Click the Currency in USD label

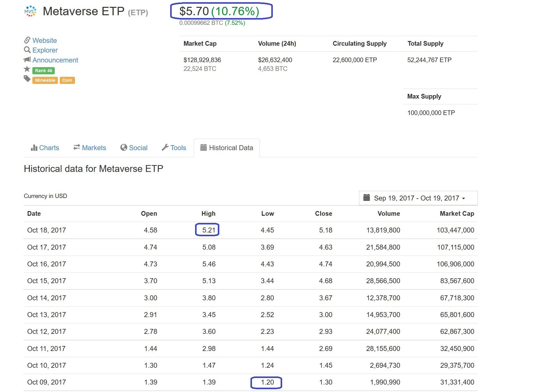pyautogui.click(x=45, y=196)
